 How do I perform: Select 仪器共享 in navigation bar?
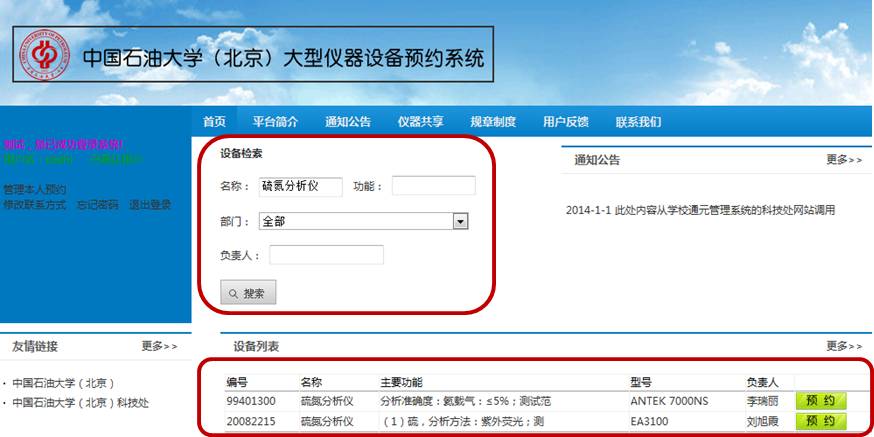coord(420,122)
